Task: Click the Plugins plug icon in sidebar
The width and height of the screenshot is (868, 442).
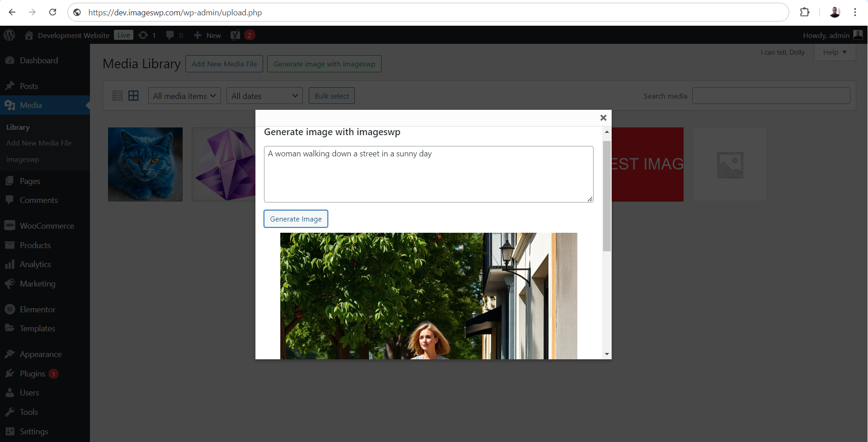Action: pyautogui.click(x=9, y=373)
